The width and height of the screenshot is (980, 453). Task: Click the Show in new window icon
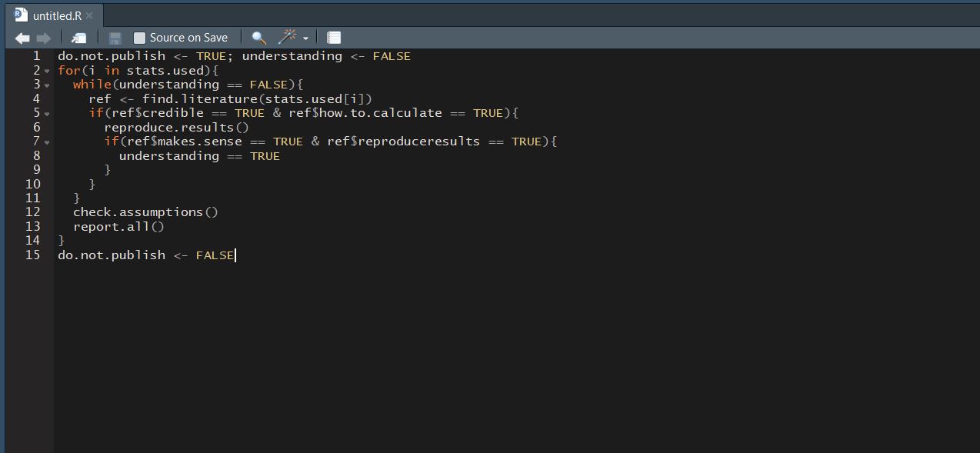click(78, 38)
